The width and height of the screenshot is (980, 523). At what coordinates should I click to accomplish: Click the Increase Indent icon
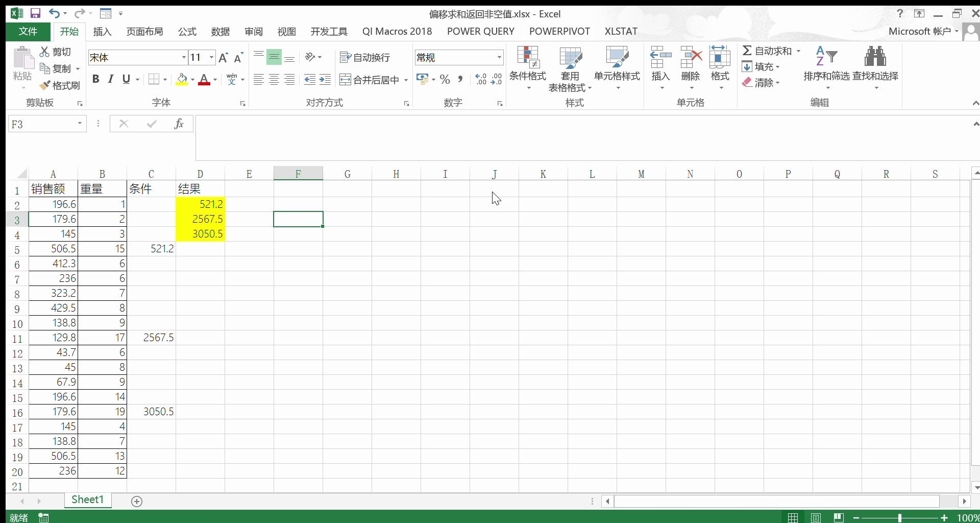(x=325, y=79)
